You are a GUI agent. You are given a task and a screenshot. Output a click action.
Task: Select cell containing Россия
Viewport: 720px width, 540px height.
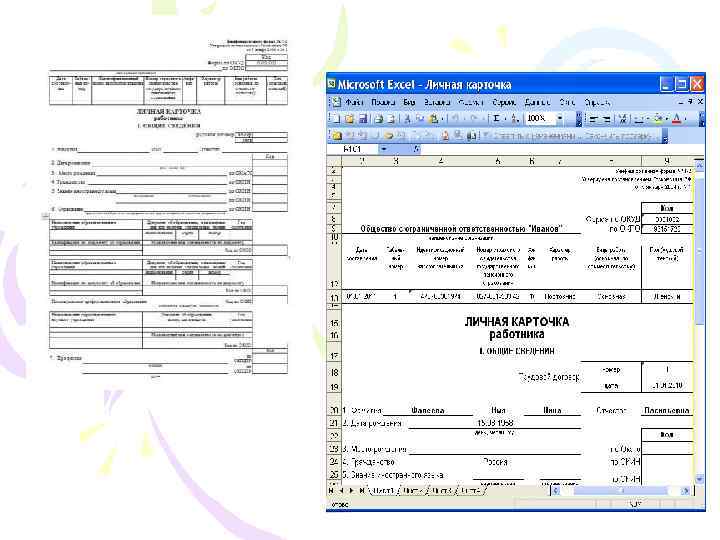[x=495, y=462]
